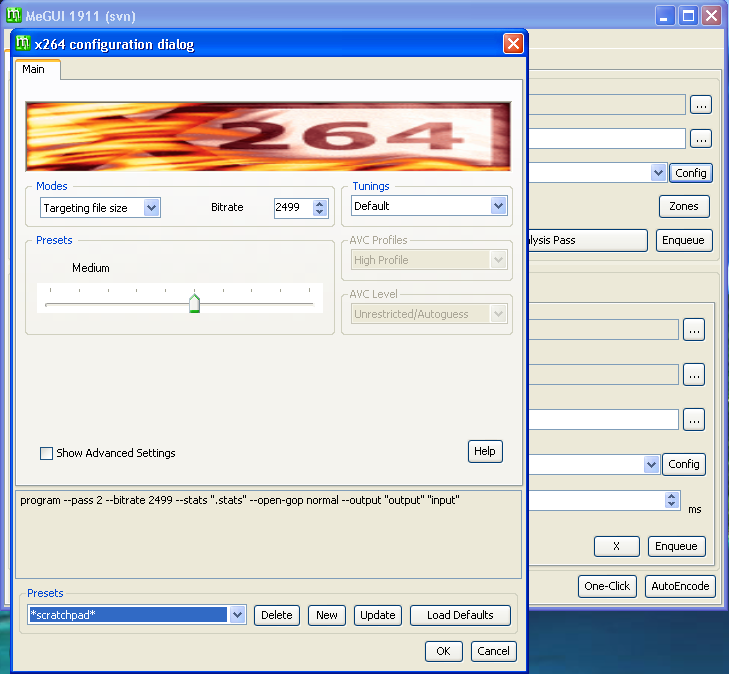The width and height of the screenshot is (729, 674).
Task: Click upper Enqueue button next to Analysis Pass
Action: [x=683, y=240]
